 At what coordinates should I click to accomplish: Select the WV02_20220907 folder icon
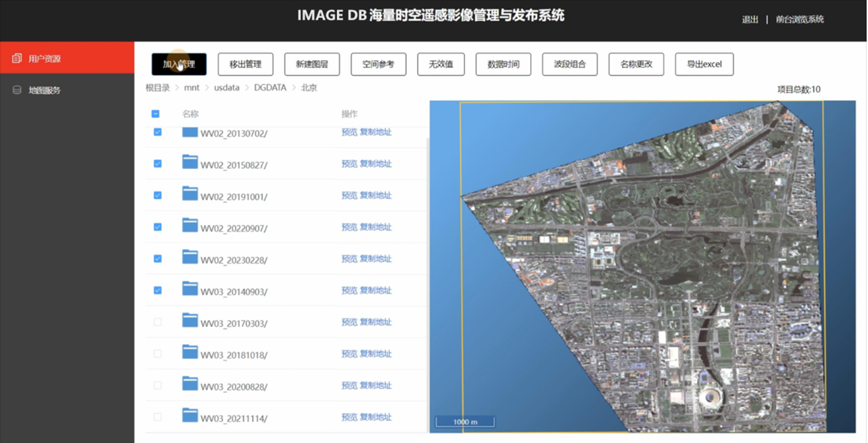tap(190, 226)
